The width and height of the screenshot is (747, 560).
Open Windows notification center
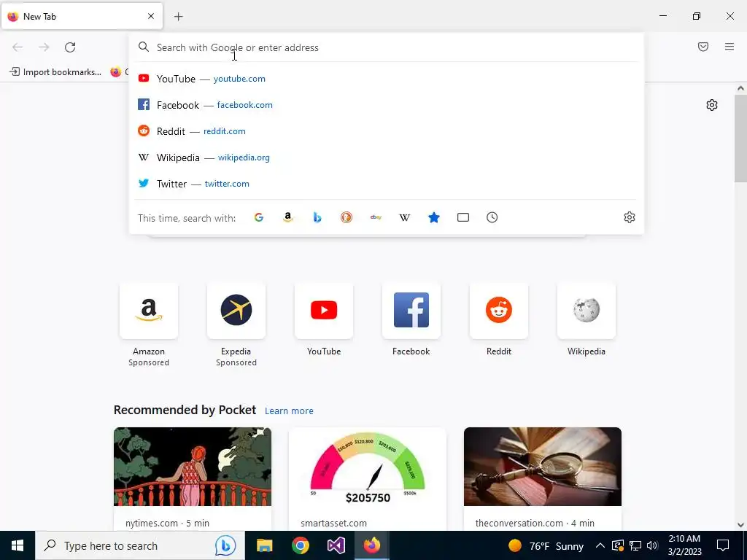click(x=723, y=545)
